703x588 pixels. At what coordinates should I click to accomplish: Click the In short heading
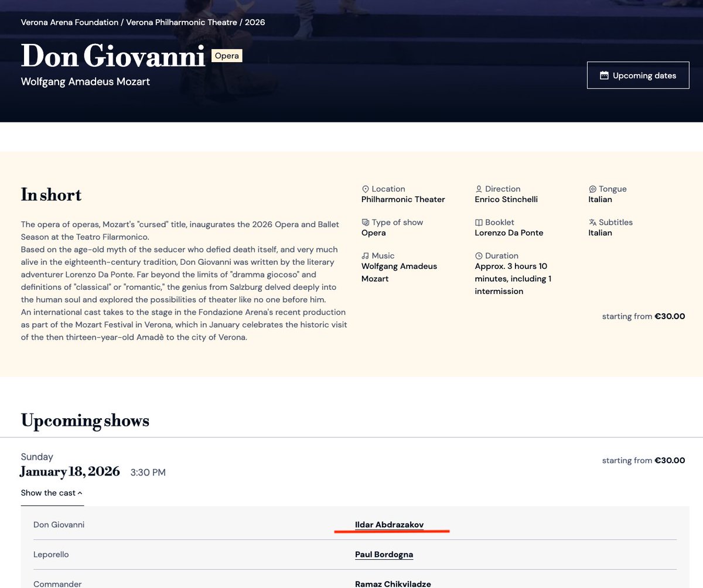(51, 194)
